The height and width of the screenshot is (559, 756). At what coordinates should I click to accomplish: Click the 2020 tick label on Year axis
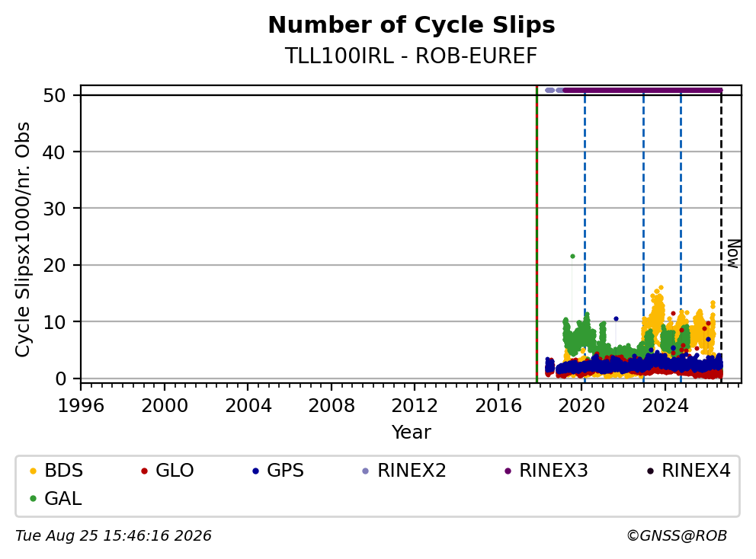tap(581, 406)
